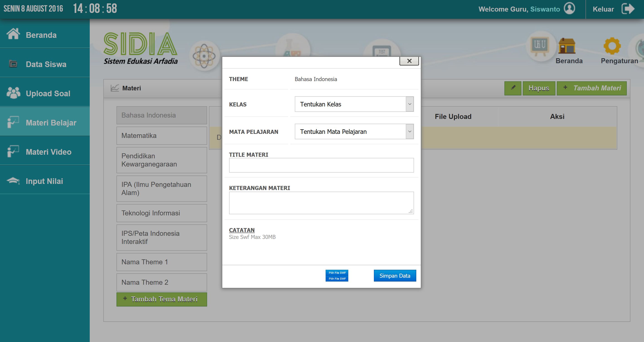Select IPA (Ilmu Pengetahuan Alam) theme
644x342 pixels.
click(162, 189)
